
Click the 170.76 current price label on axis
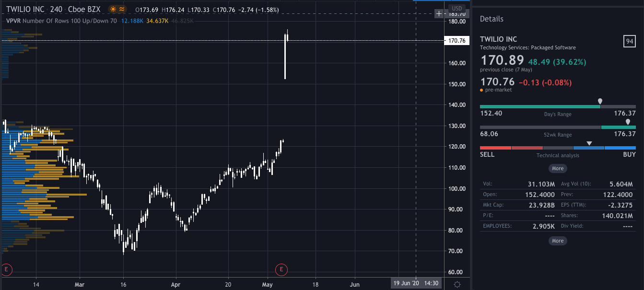[456, 41]
